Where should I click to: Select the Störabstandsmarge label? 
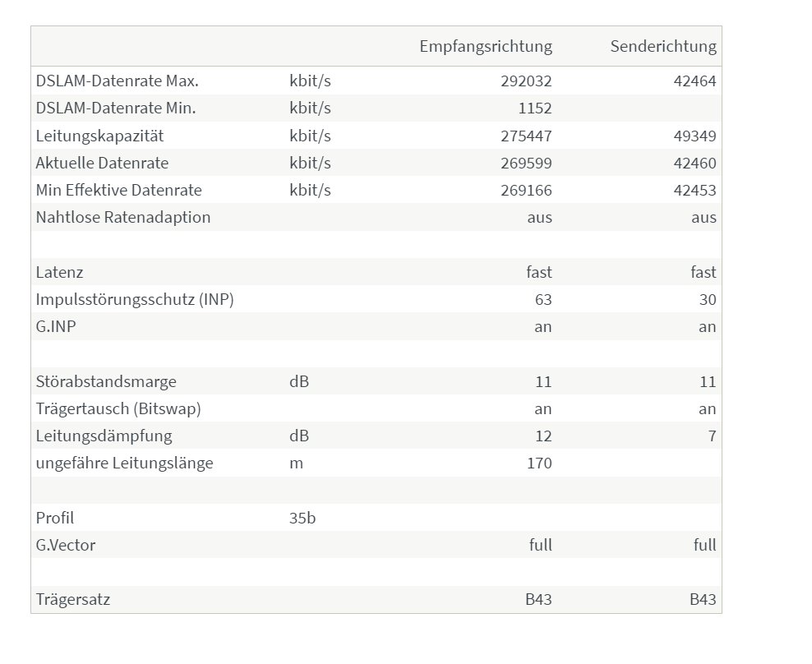point(106,382)
